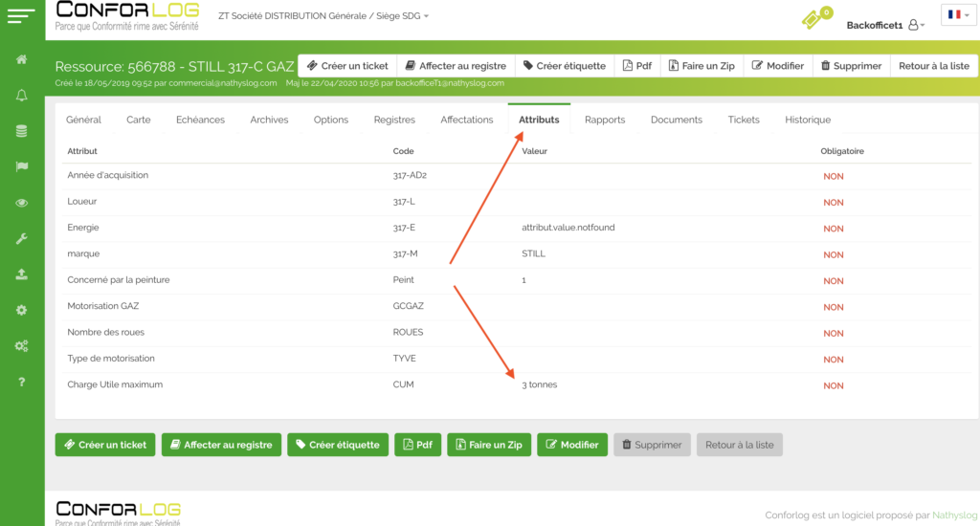This screenshot has height=526, width=980.
Task: Switch to the Echéances tab
Action: (200, 120)
